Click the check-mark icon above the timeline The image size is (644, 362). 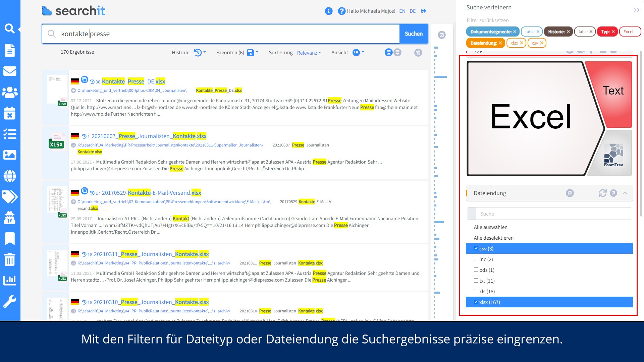coord(442,35)
